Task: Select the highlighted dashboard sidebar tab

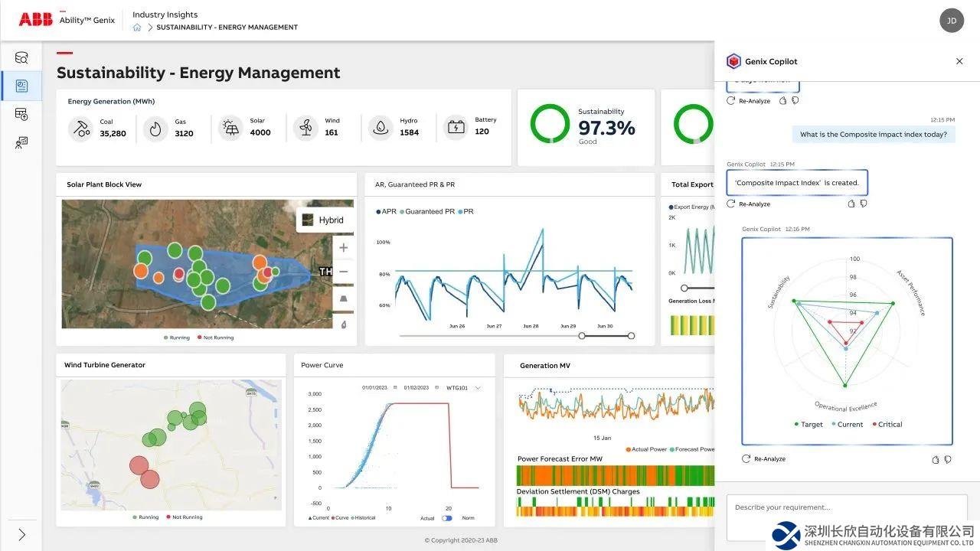Action: click(21, 86)
